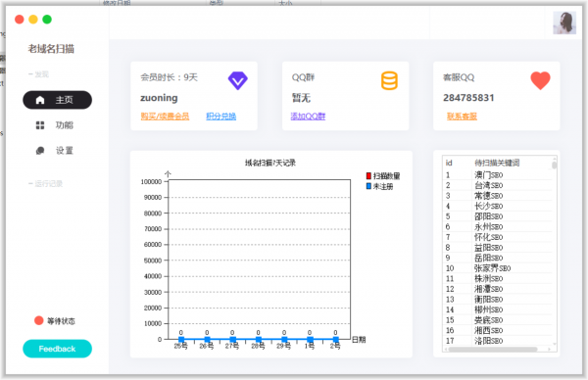Screen dimensions: 588x380
Task: Click the blue 未注册 legend swatch
Action: point(368,186)
